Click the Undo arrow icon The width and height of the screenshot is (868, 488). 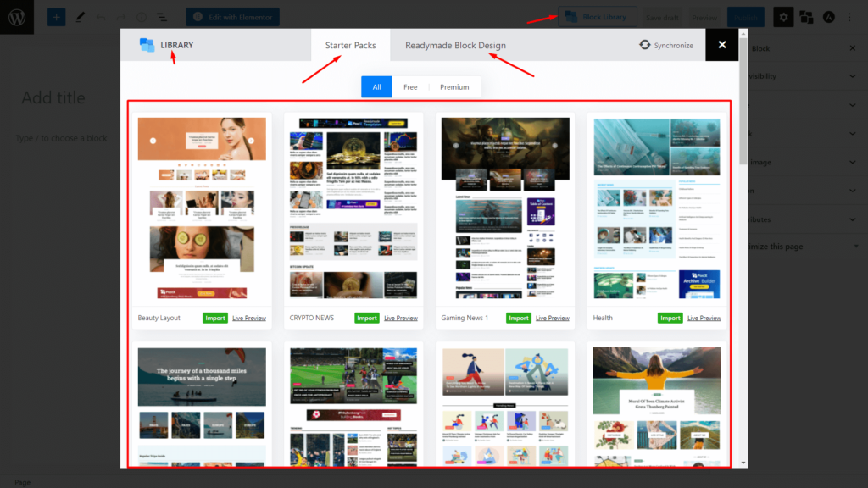(101, 18)
